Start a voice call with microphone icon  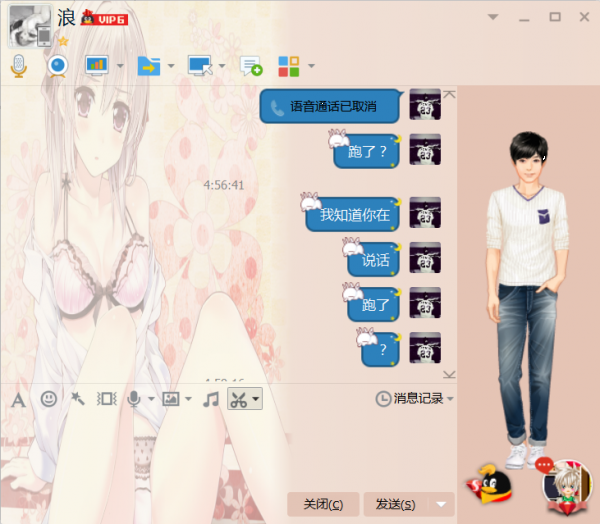pos(19,66)
